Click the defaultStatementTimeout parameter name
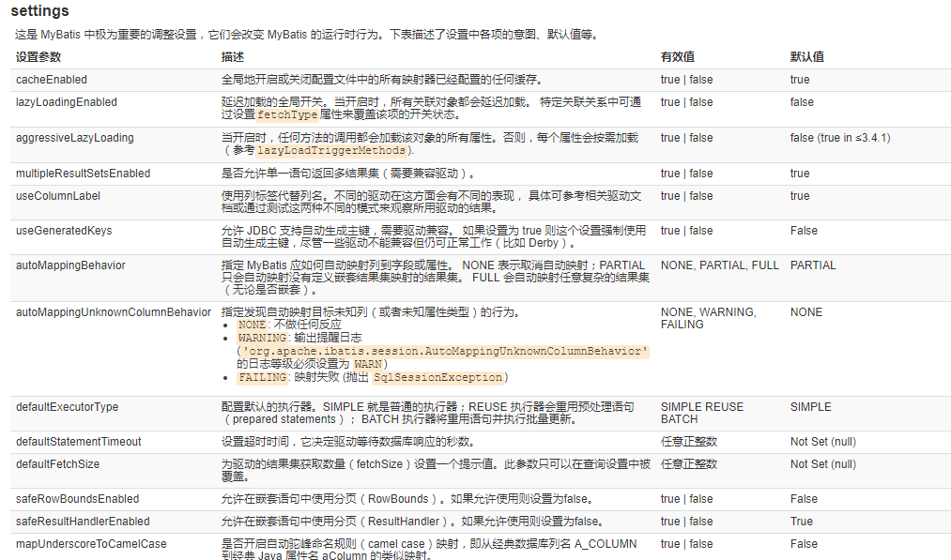951x560 pixels. (78, 442)
